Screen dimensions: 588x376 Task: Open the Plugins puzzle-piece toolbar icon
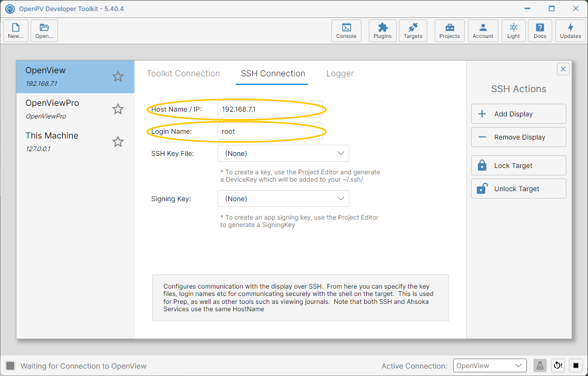pyautogui.click(x=383, y=31)
